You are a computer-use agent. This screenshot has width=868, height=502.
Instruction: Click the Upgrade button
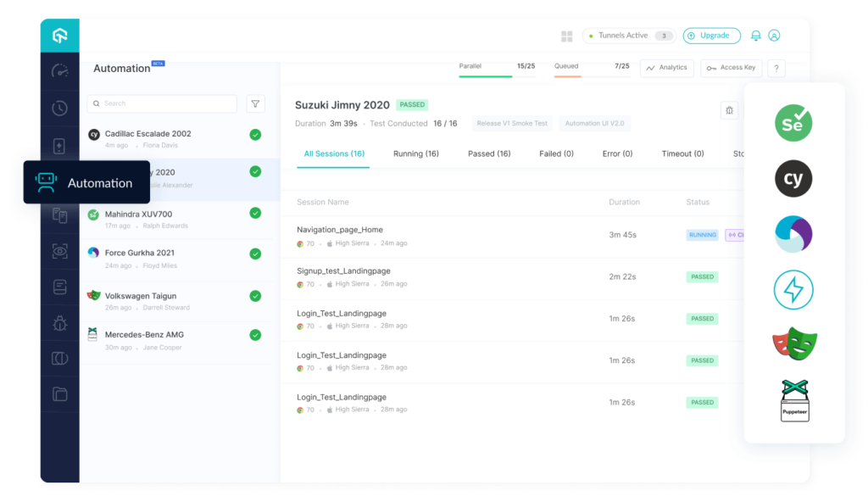pyautogui.click(x=711, y=36)
